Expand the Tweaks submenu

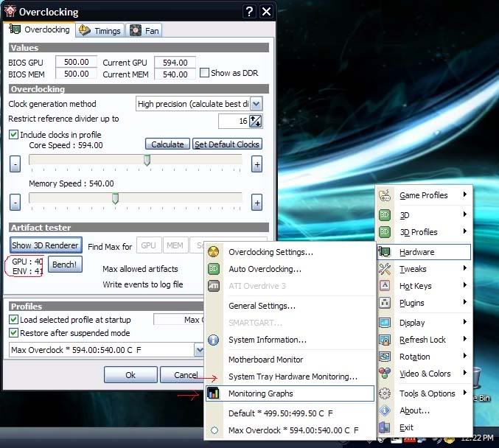[x=465, y=268]
